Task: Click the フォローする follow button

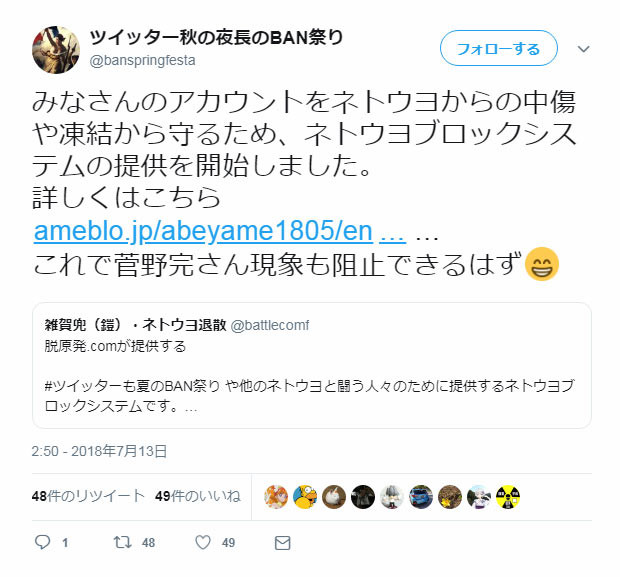Action: coord(499,48)
